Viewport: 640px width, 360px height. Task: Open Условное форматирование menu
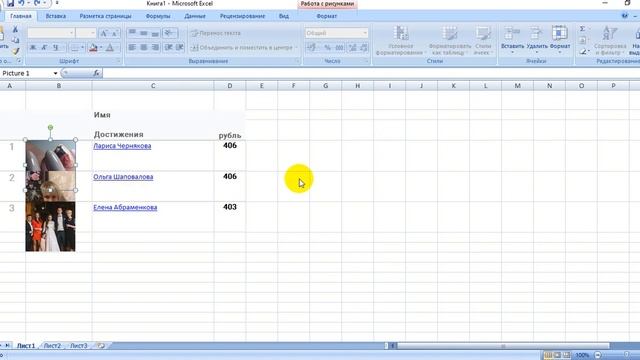pos(400,40)
